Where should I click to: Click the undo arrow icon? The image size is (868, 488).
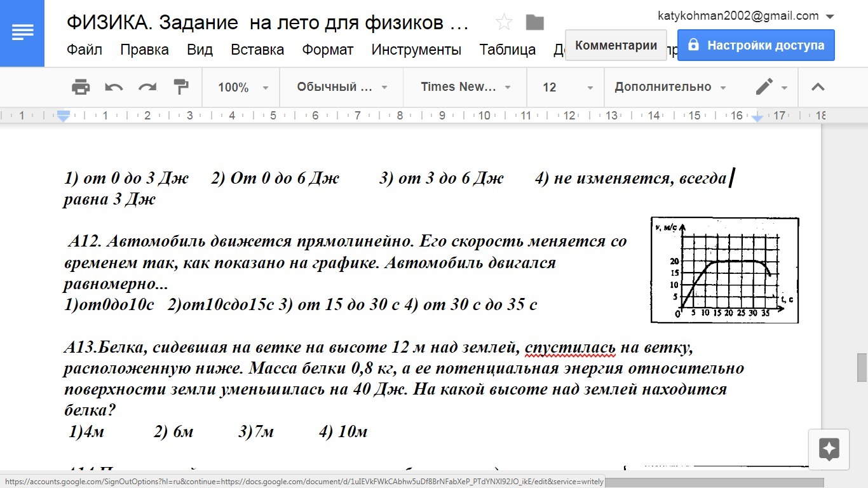coord(114,87)
